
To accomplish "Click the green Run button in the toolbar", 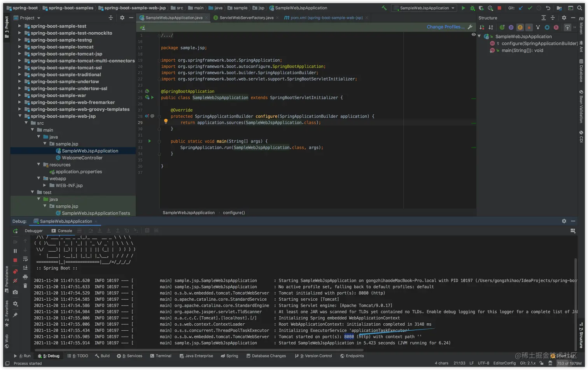I will tap(463, 8).
